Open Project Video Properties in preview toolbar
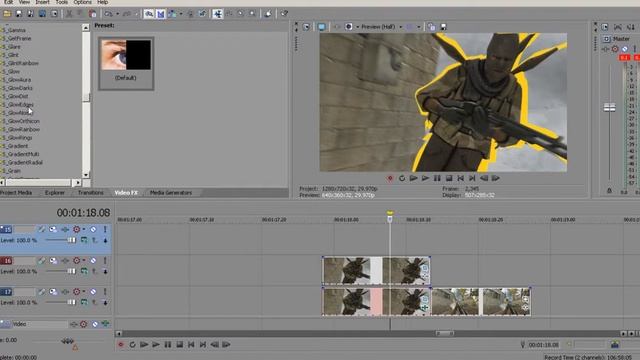 click(x=307, y=27)
